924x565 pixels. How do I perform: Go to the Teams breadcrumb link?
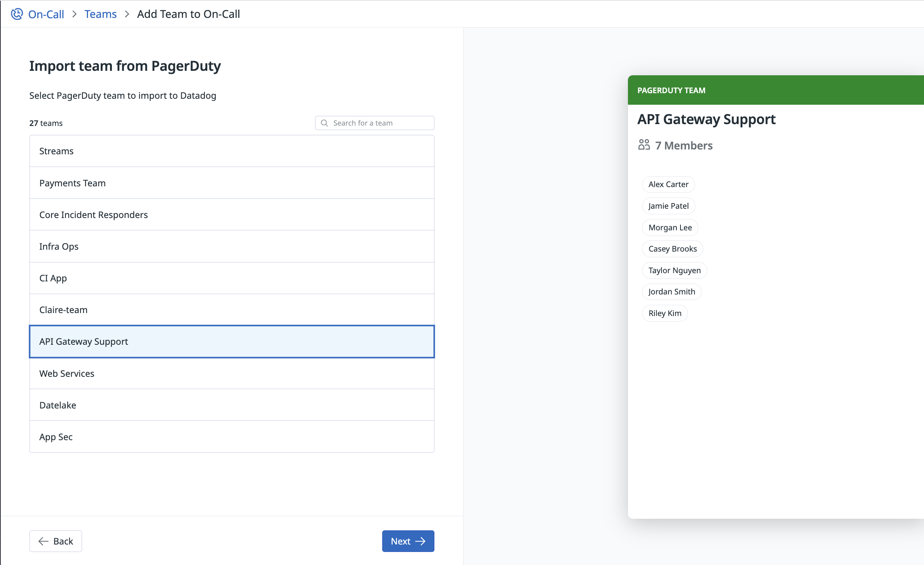click(x=101, y=14)
